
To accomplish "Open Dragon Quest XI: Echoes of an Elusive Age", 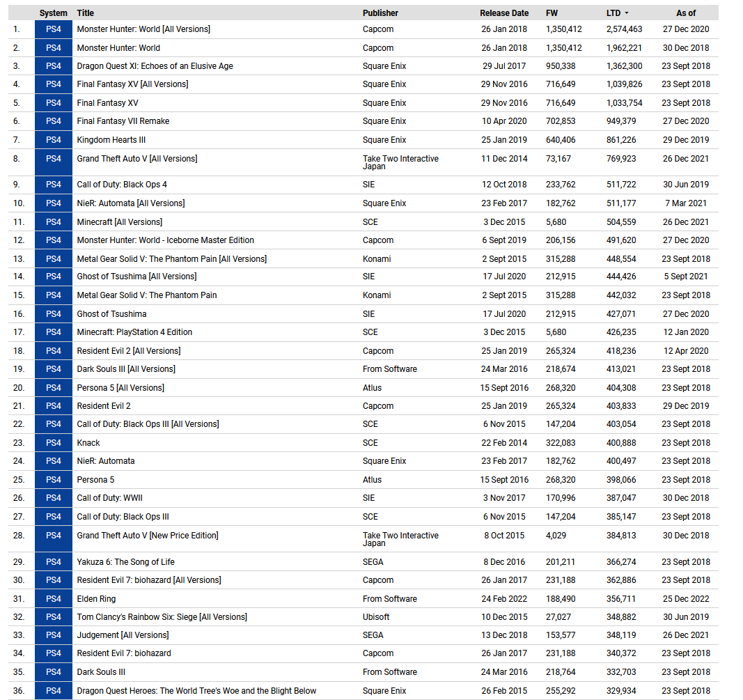I will point(155,66).
